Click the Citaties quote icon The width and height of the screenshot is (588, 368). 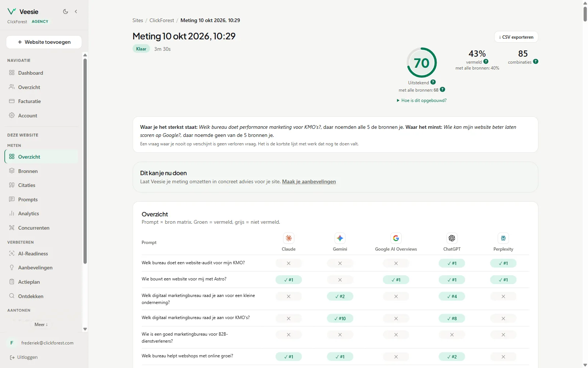(x=12, y=185)
